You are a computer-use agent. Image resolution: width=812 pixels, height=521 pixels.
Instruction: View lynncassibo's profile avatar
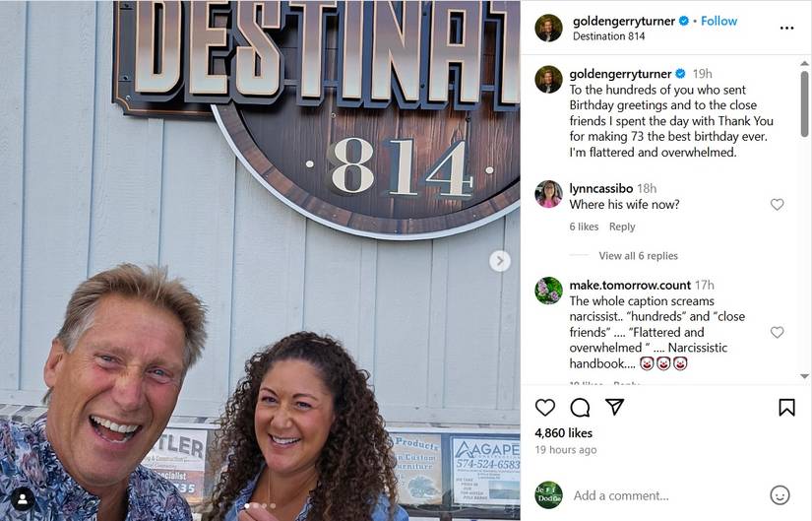pos(548,194)
